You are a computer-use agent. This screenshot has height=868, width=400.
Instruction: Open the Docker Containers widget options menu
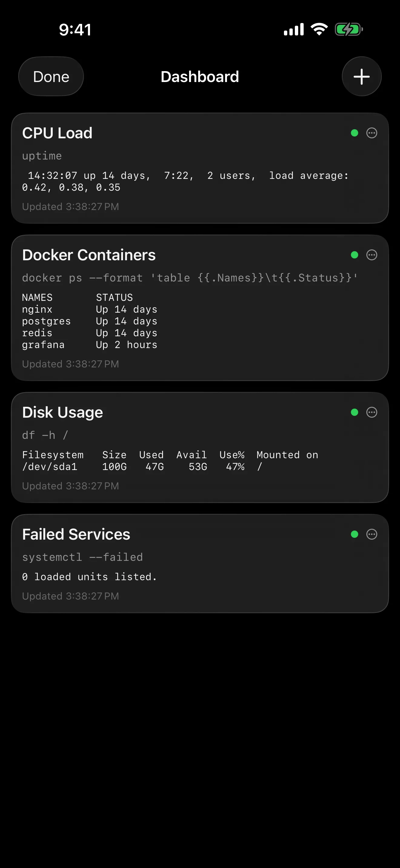point(372,255)
